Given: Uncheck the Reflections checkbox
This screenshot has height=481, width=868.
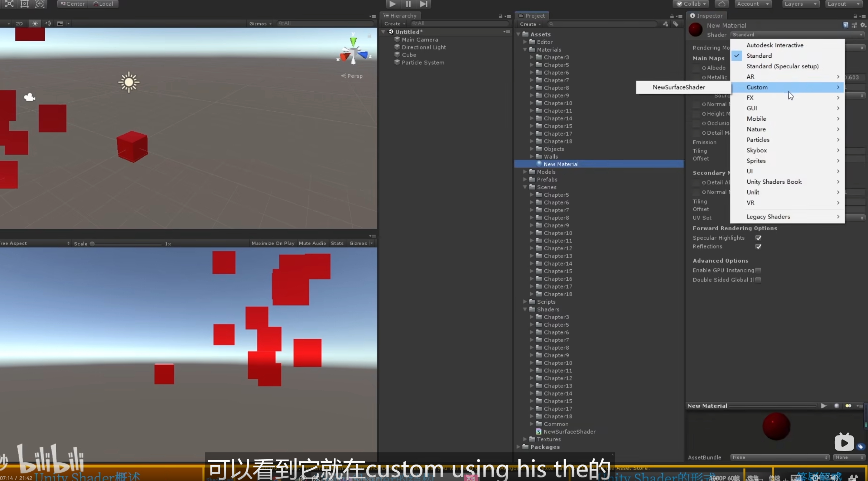Looking at the screenshot, I should click(758, 246).
